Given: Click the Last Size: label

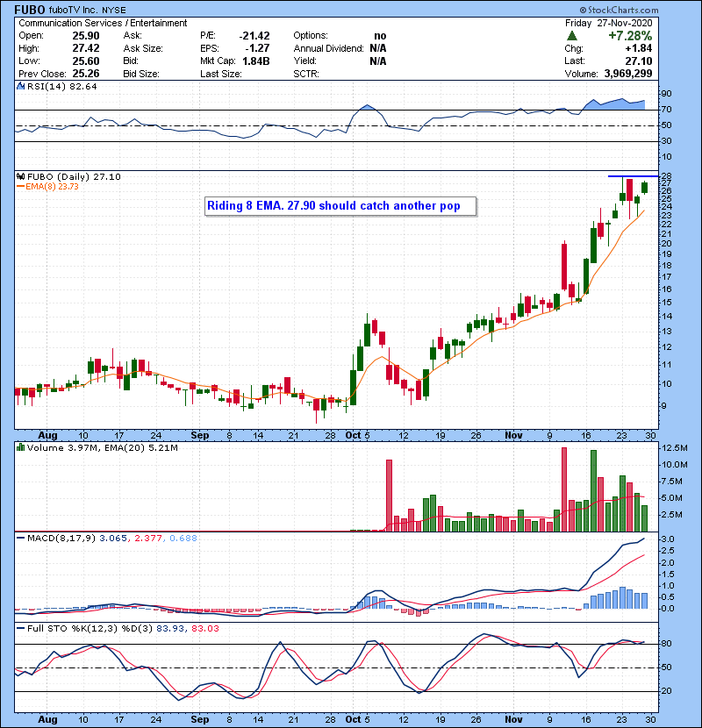Looking at the screenshot, I should pyautogui.click(x=220, y=74).
